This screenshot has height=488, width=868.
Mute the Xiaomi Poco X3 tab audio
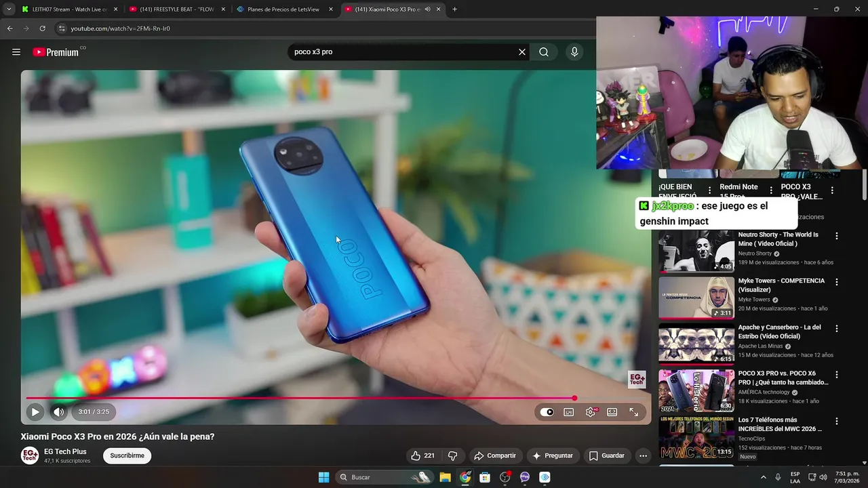click(428, 9)
